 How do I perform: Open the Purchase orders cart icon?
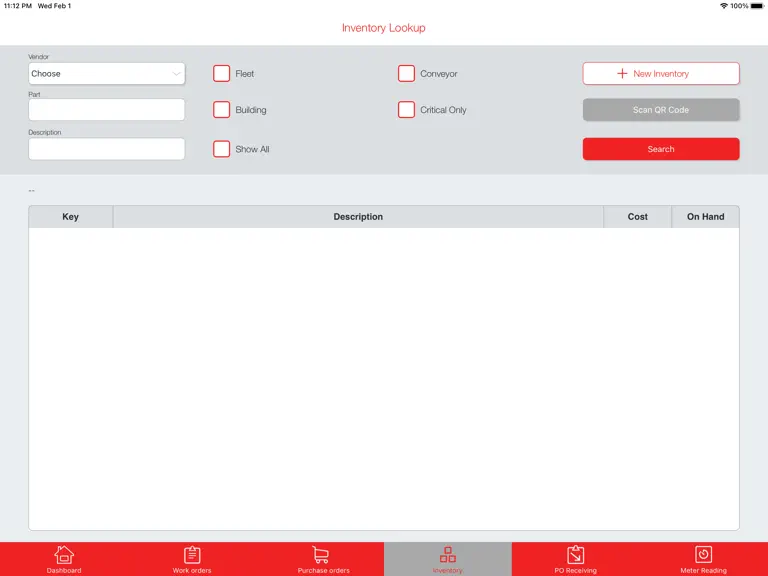coord(320,555)
